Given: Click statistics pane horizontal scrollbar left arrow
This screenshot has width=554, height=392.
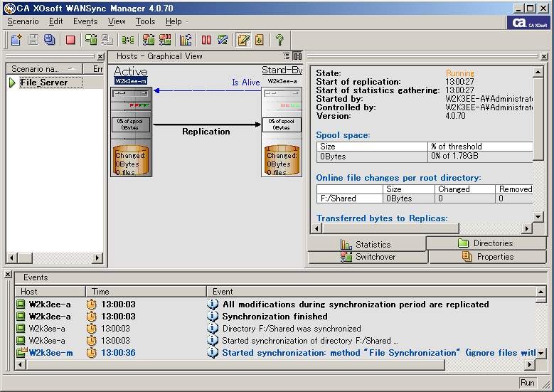Looking at the screenshot, I should coord(316,228).
